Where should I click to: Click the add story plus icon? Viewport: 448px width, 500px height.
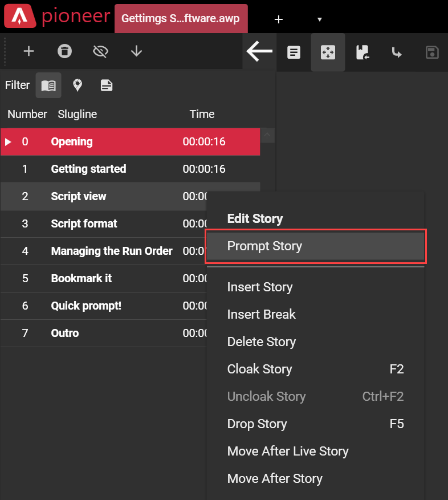(28, 52)
